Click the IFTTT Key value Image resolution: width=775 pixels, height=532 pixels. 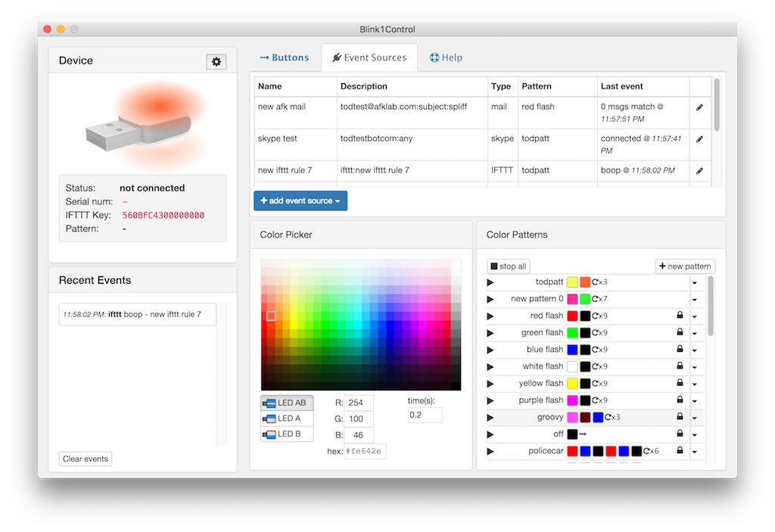pos(163,216)
